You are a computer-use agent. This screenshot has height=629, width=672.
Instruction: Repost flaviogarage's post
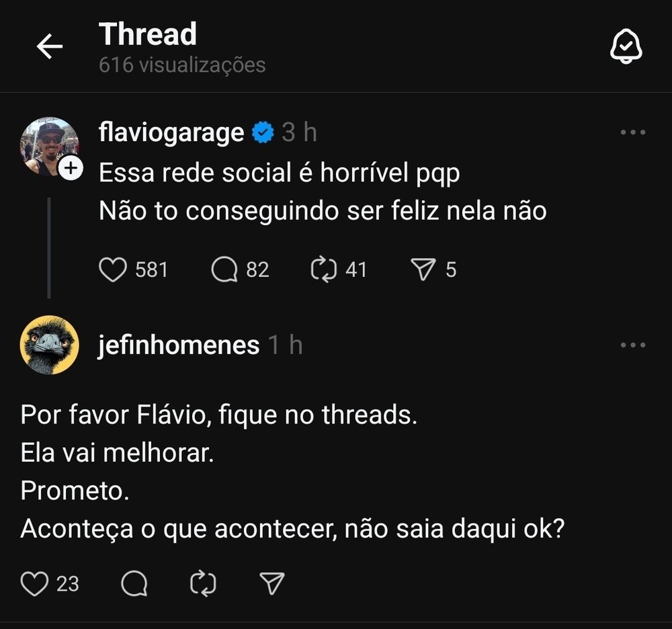coord(324,269)
